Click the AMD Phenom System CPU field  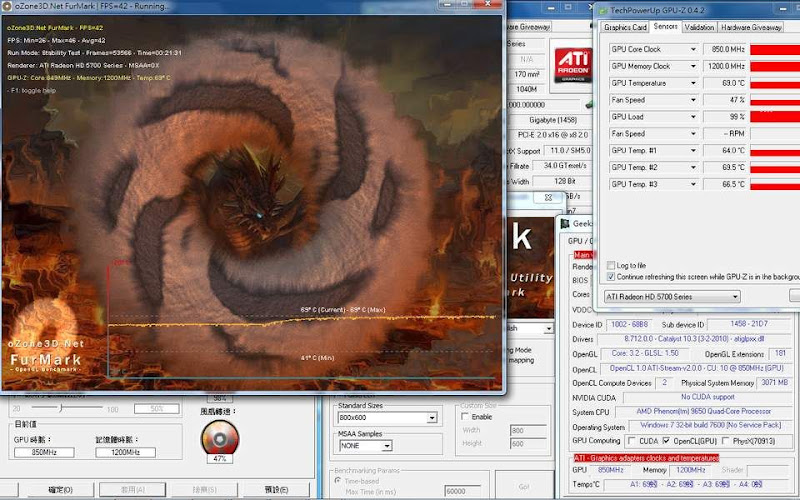coord(704,411)
